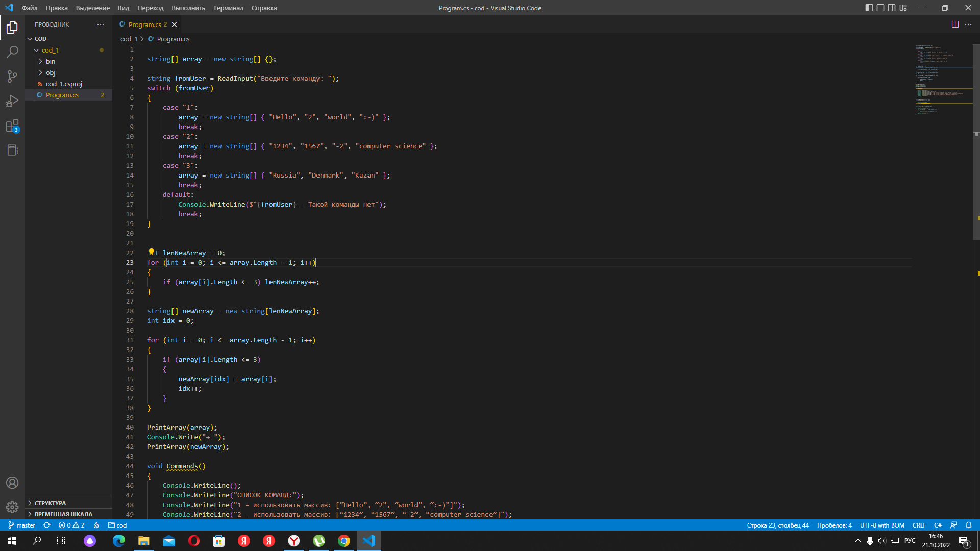Split the editor using the title bar icon
980x551 pixels.
point(955,24)
